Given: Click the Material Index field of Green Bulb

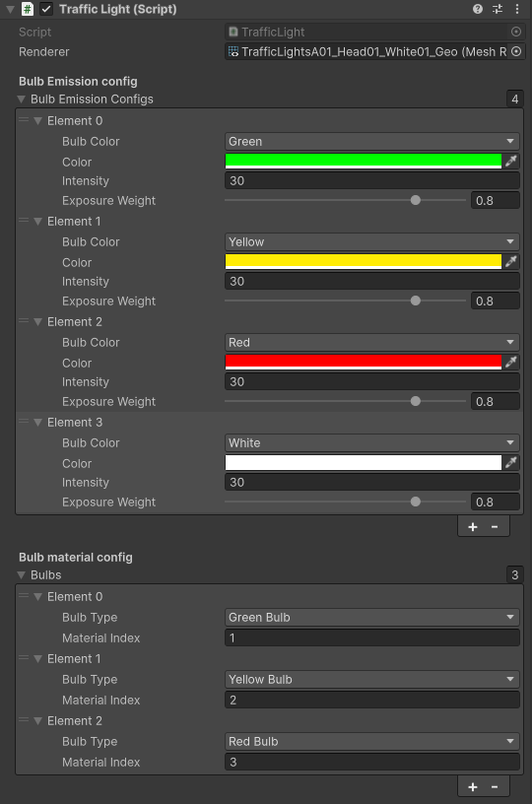Looking at the screenshot, I should click(x=371, y=637).
